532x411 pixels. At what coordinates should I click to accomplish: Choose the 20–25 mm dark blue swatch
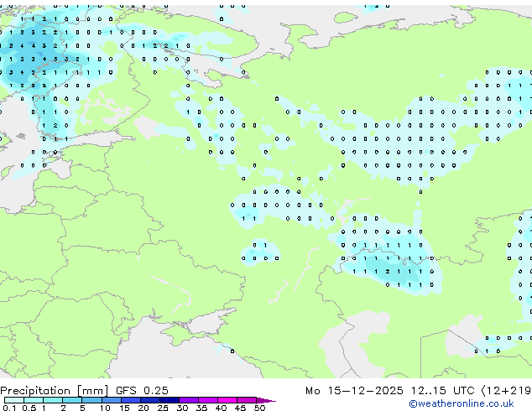(149, 400)
